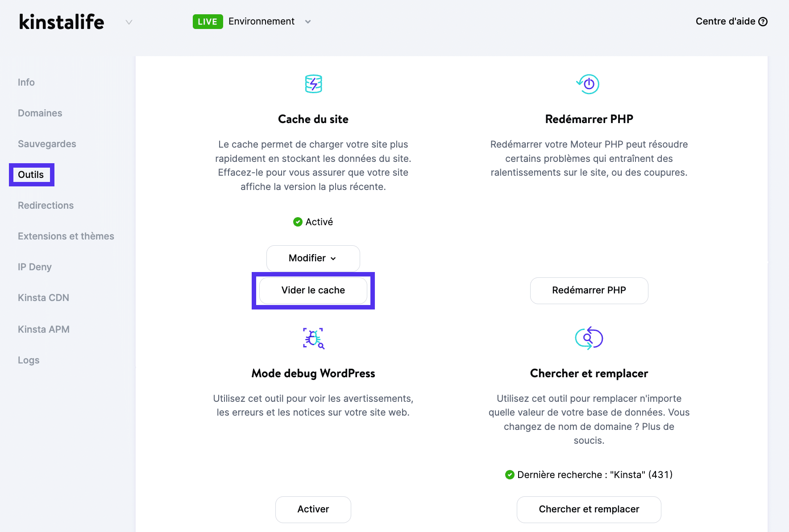Open the Kinsta CDN section
789x532 pixels.
[43, 297]
